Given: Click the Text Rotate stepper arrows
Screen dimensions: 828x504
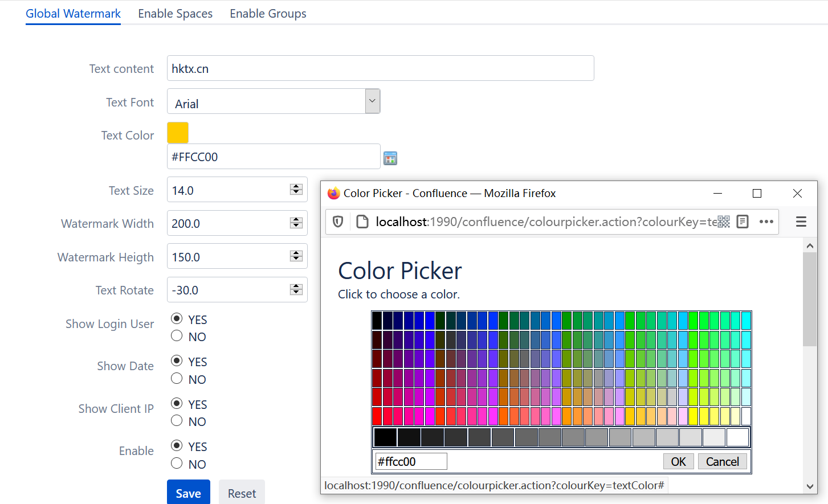Looking at the screenshot, I should [x=296, y=289].
